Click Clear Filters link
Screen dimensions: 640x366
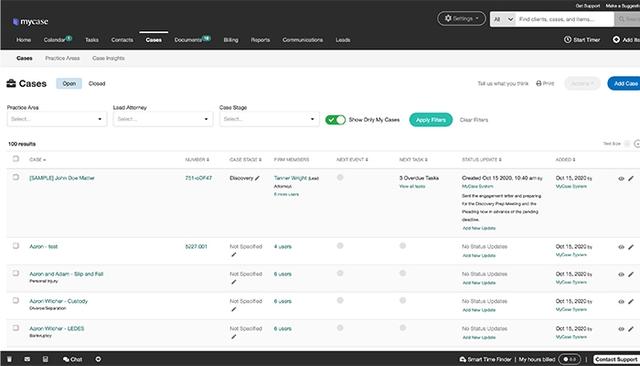point(474,120)
